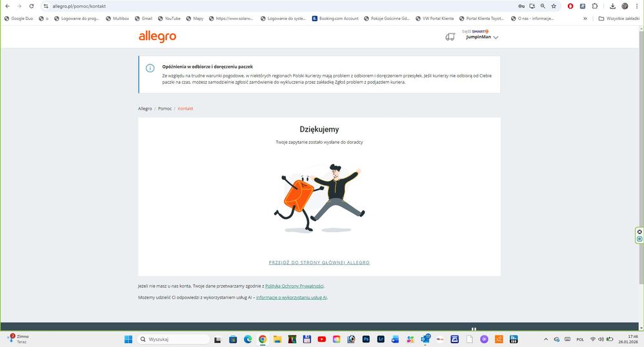The image size is (644, 347).
Task: Bookmark this page with the star icon
Action: click(554, 6)
